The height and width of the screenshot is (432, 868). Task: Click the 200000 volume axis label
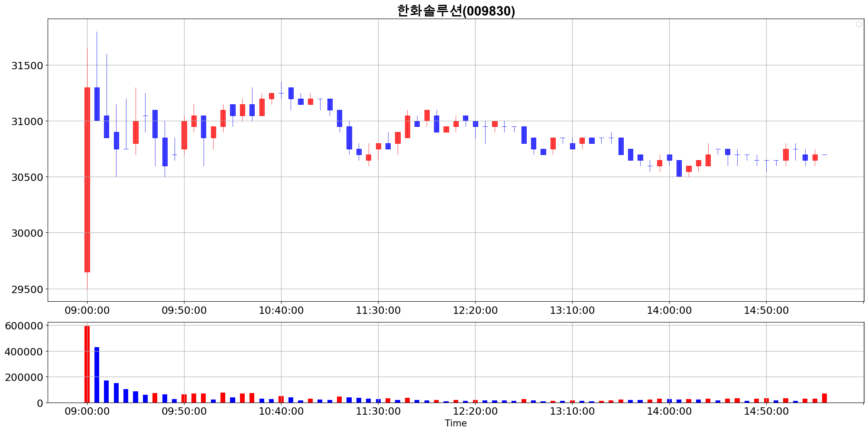point(24,377)
